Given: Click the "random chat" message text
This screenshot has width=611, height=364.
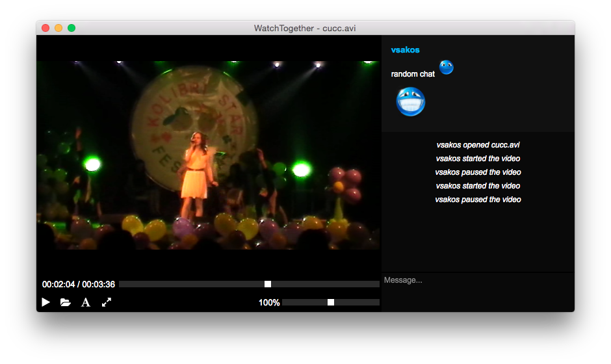Looking at the screenshot, I should click(x=413, y=74).
